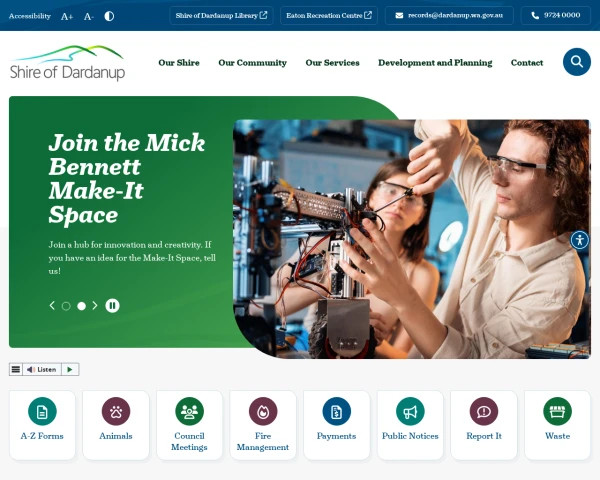Call 9724 0000 phone button
Viewport: 600px width, 480px height.
click(555, 16)
